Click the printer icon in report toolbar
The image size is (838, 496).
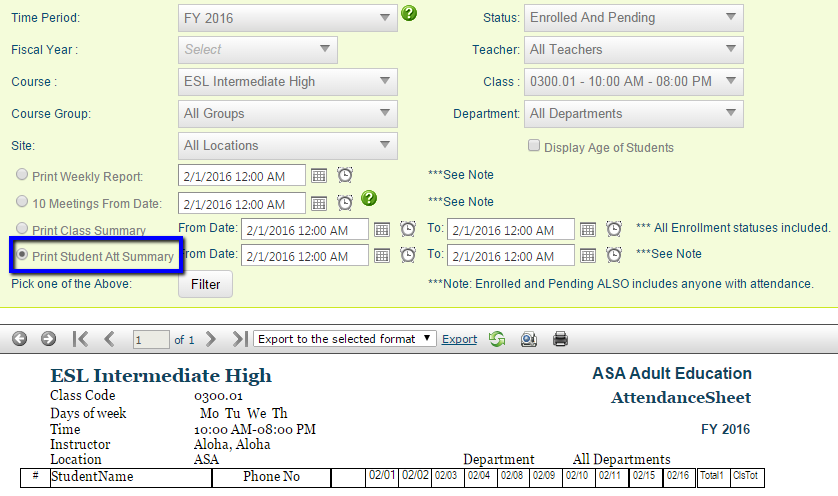coord(560,339)
